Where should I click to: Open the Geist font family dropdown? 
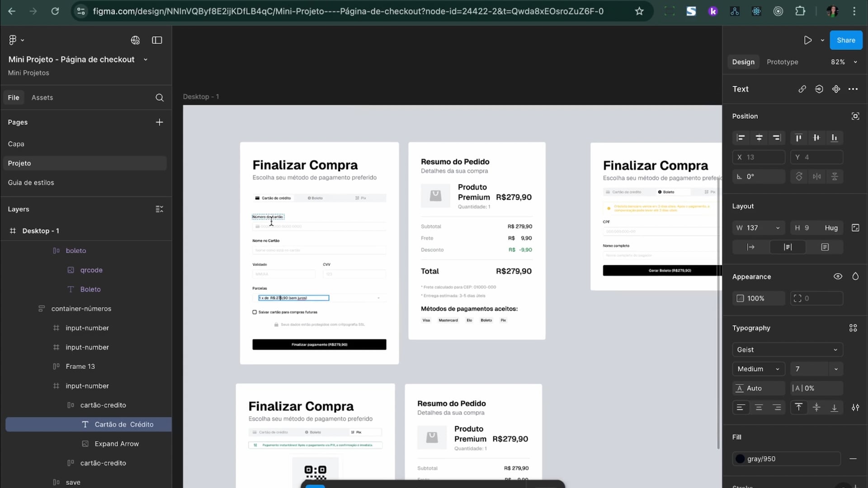tap(787, 350)
